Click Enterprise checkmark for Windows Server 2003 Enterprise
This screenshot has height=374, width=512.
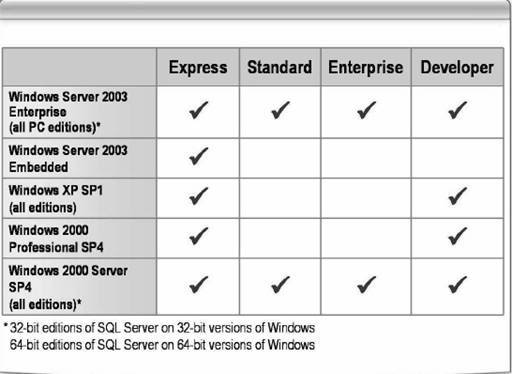click(366, 110)
